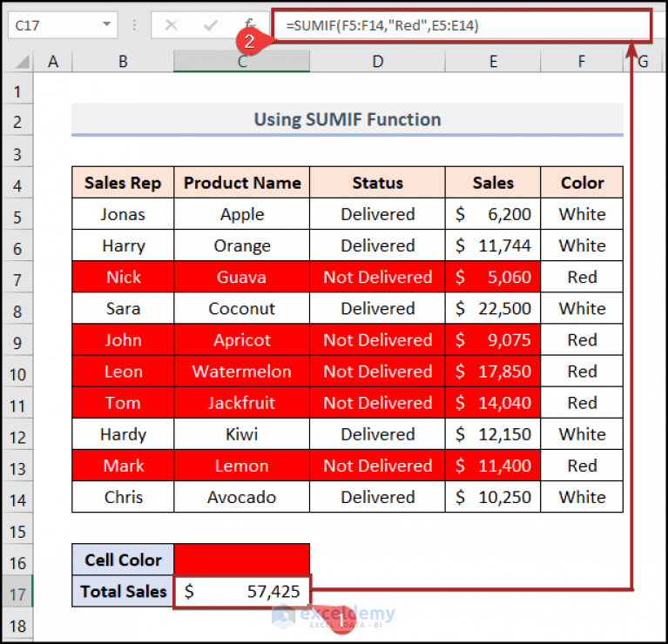Select the 'Watermelon' product cell
This screenshot has width=668, height=644.
pos(241,372)
